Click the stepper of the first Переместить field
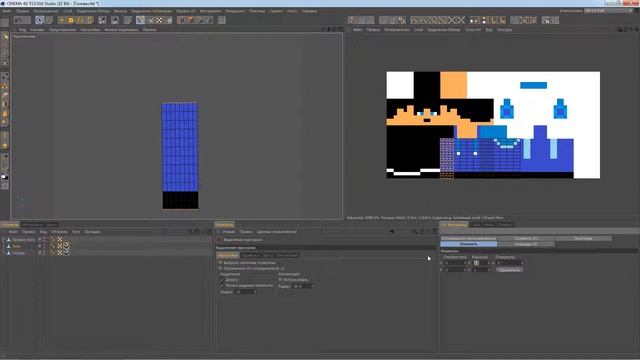 (x=465, y=263)
